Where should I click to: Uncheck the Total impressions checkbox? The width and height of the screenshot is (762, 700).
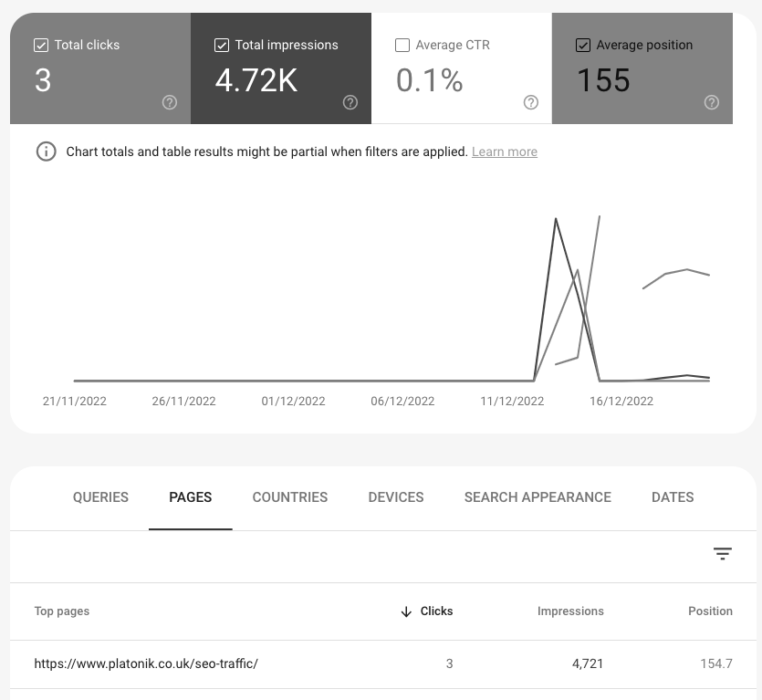222,45
